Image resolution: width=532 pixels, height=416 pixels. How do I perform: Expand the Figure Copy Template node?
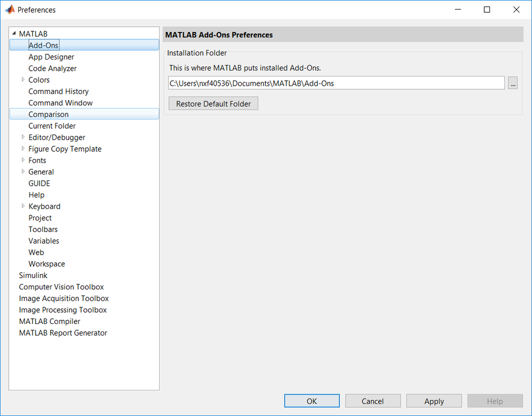coord(23,149)
